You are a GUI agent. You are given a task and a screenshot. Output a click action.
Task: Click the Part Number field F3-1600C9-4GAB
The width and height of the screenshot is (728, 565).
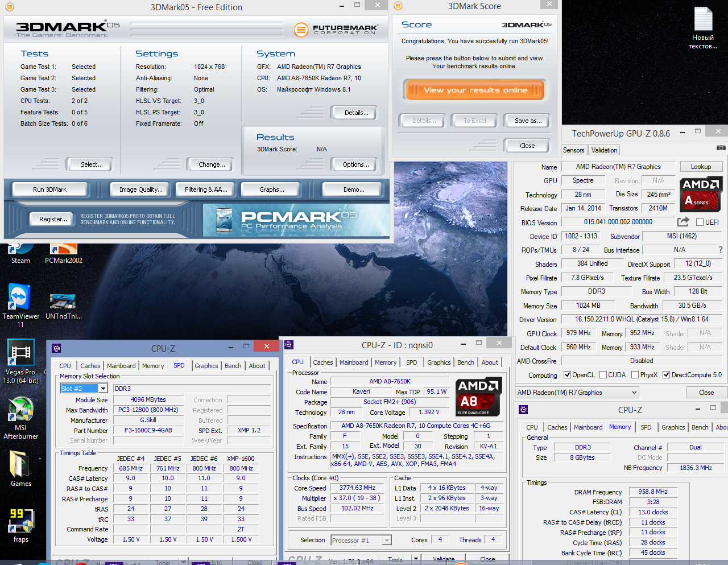(x=148, y=431)
